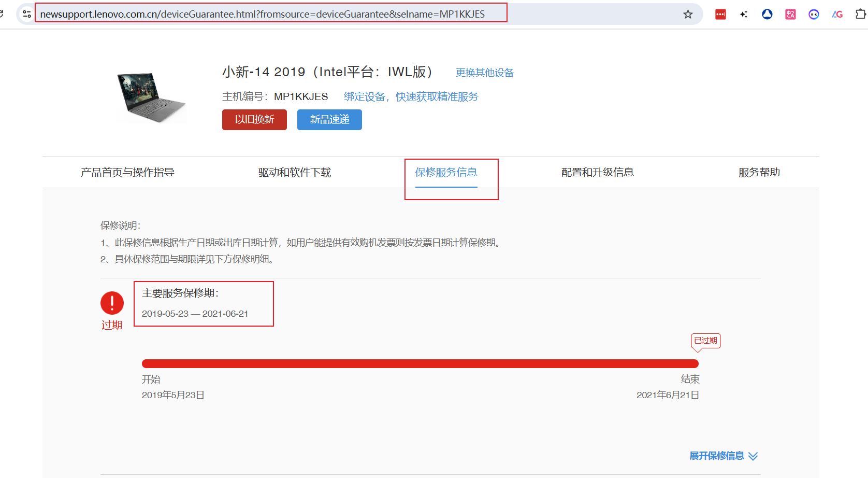Click 更换其他设备 link
This screenshot has width=868, height=478.
[485, 73]
